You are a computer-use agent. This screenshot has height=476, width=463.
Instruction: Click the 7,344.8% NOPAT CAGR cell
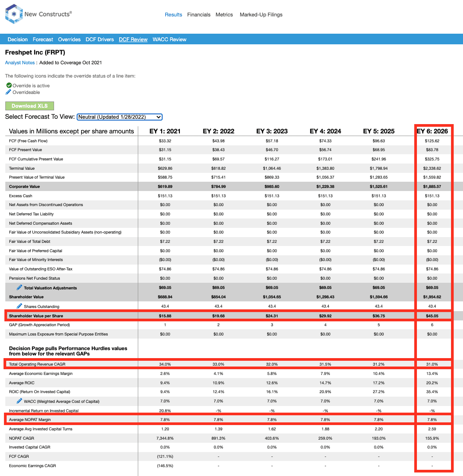(165, 438)
